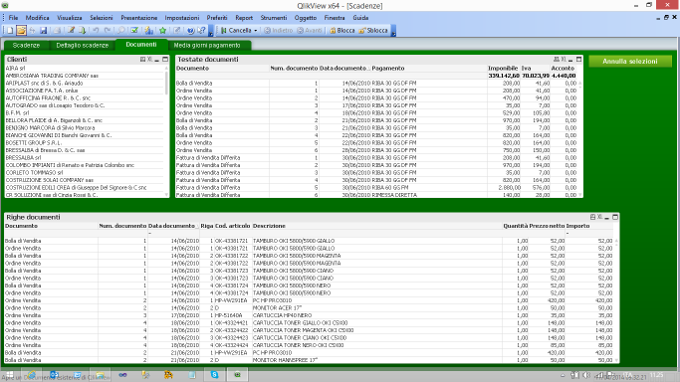Click the Pagamento column header
Viewport: 680px width, 382px height.
pyautogui.click(x=429, y=68)
